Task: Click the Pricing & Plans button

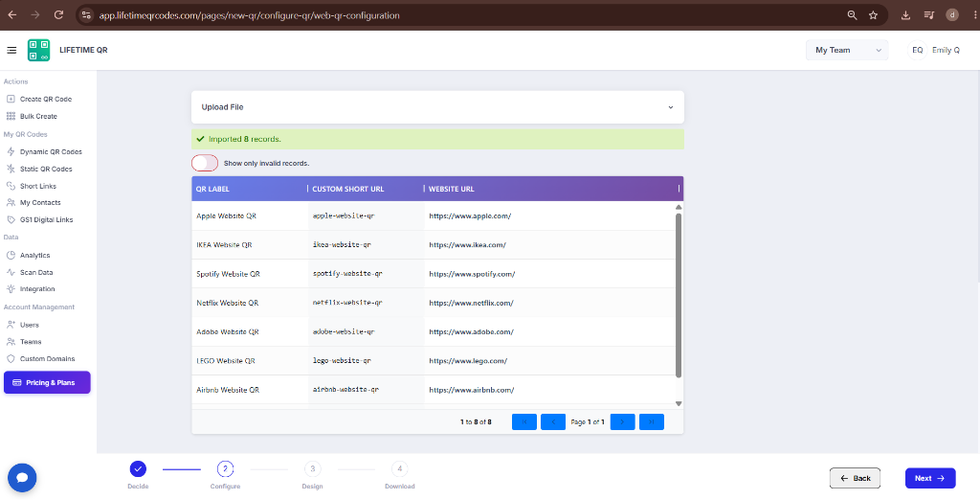Action: pos(47,382)
